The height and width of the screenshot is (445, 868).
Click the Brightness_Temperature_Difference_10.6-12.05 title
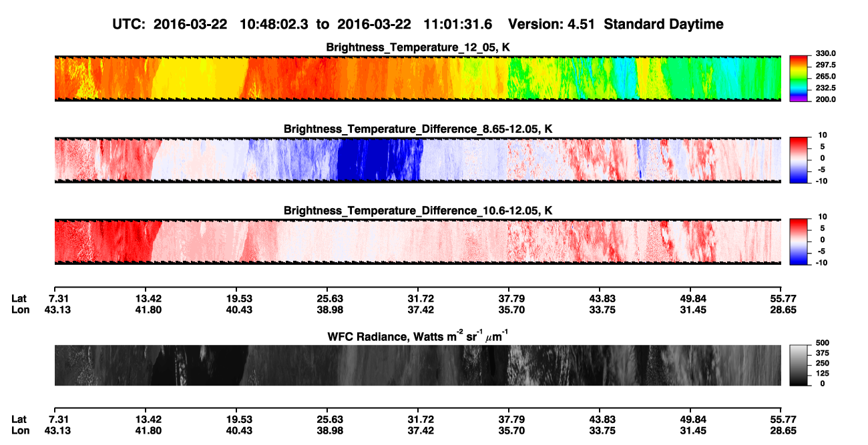coord(418,210)
